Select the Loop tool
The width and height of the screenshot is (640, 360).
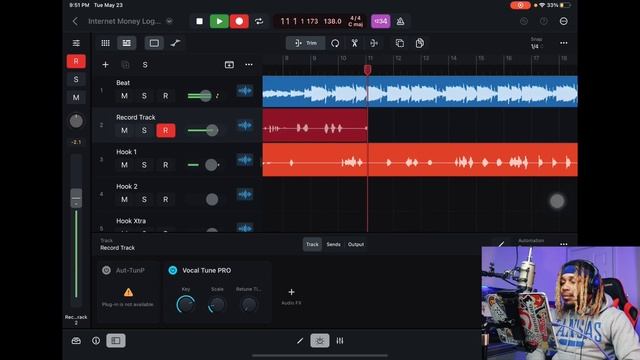[335, 43]
